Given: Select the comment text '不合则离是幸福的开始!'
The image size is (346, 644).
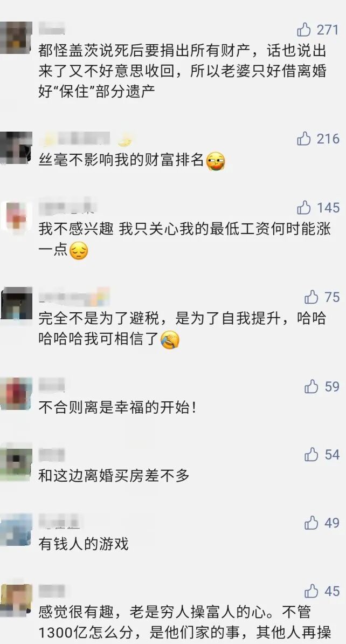Looking at the screenshot, I should coord(117,407).
